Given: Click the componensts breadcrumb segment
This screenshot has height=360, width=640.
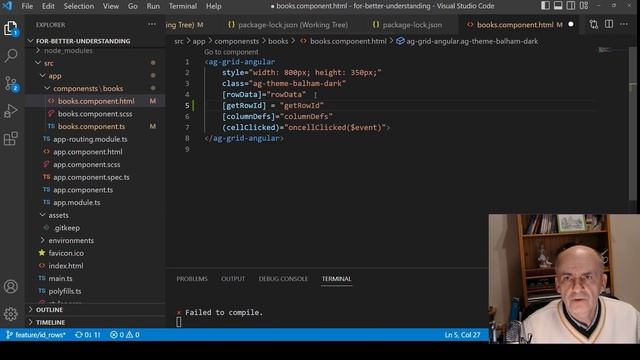Looking at the screenshot, I should click(x=237, y=41).
